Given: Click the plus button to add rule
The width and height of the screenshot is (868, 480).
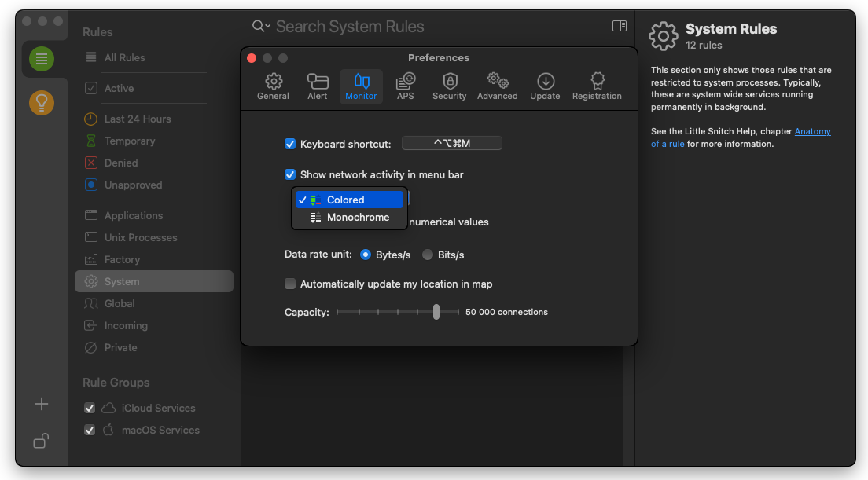Looking at the screenshot, I should pos(42,404).
